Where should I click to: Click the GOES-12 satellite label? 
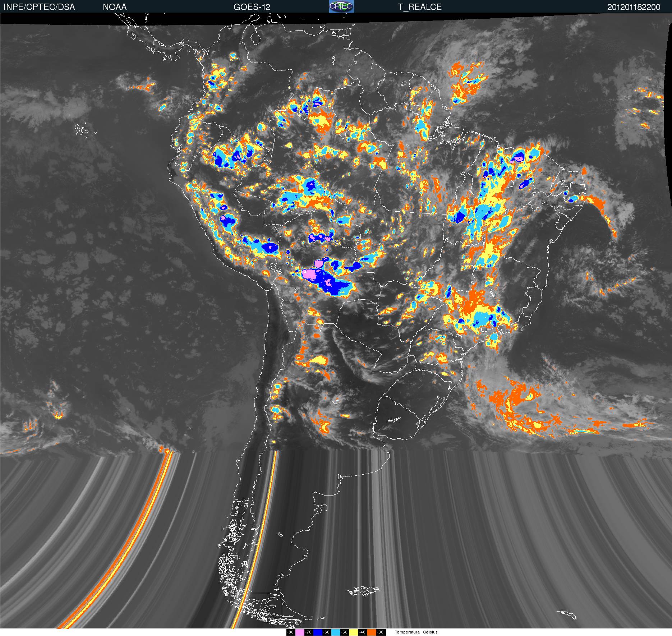click(x=252, y=7)
